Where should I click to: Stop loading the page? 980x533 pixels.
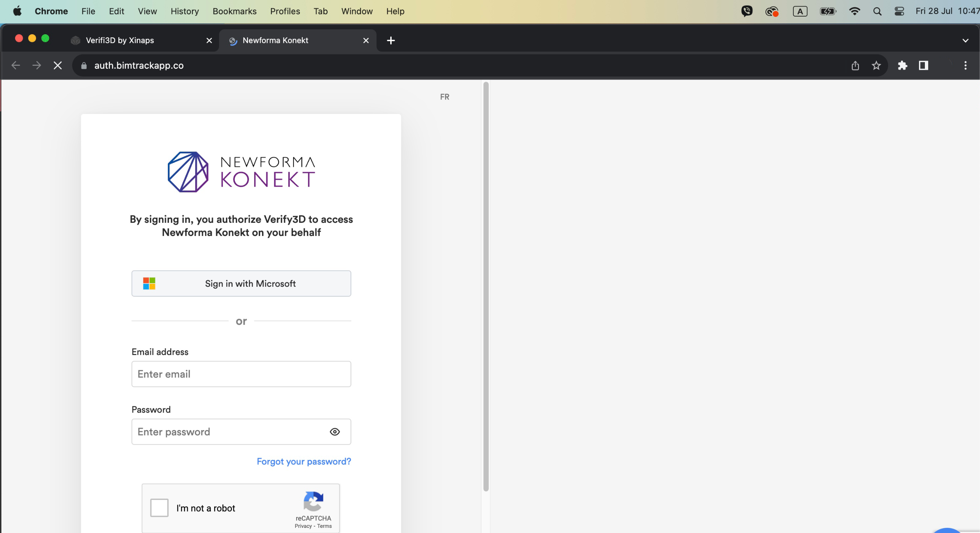(58, 65)
